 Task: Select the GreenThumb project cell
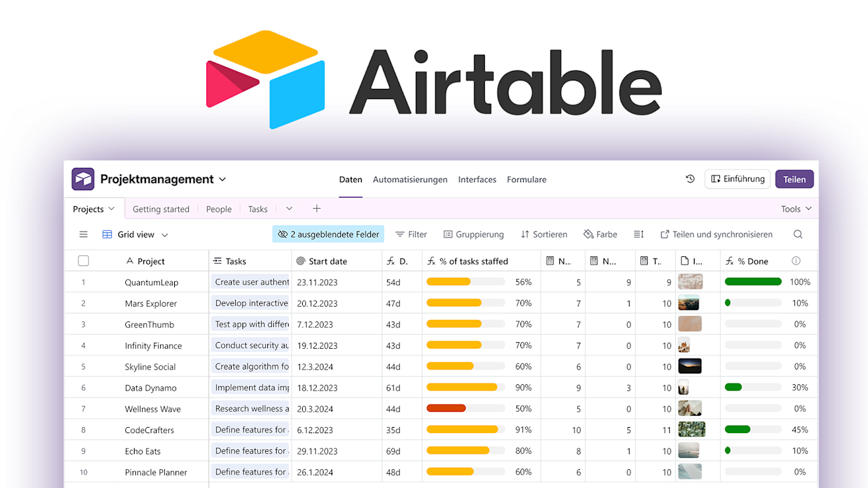(149, 324)
